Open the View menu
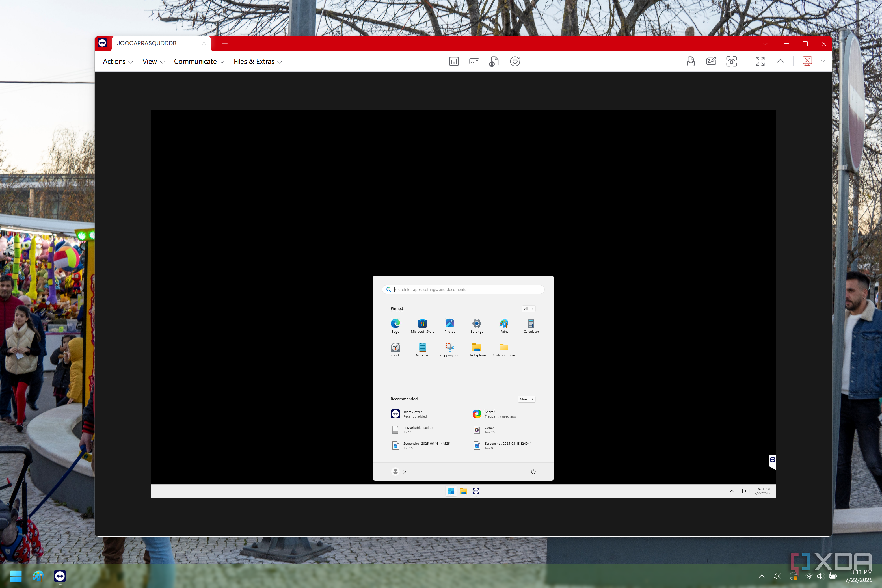882x588 pixels. [x=154, y=62]
